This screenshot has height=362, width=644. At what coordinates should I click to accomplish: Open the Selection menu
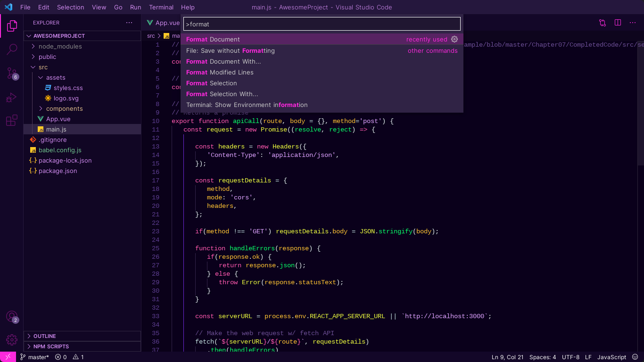(71, 7)
